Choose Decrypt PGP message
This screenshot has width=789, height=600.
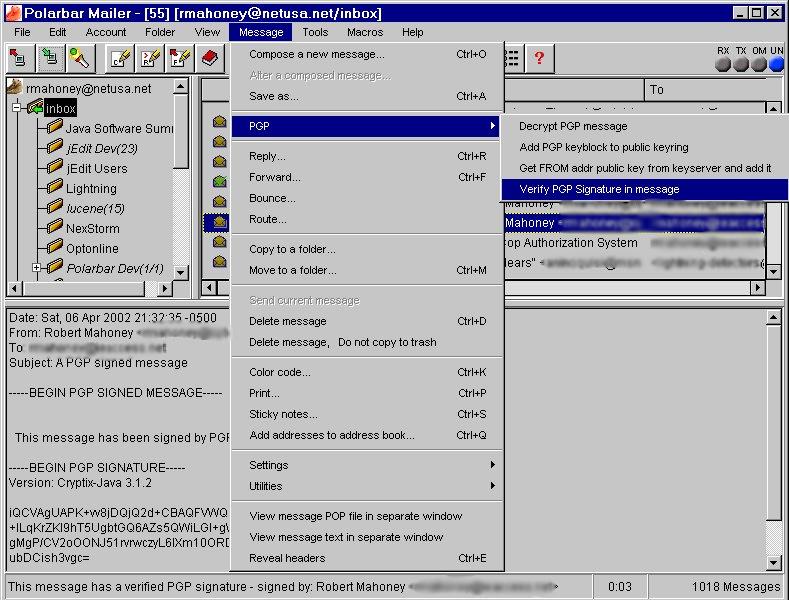(x=573, y=126)
